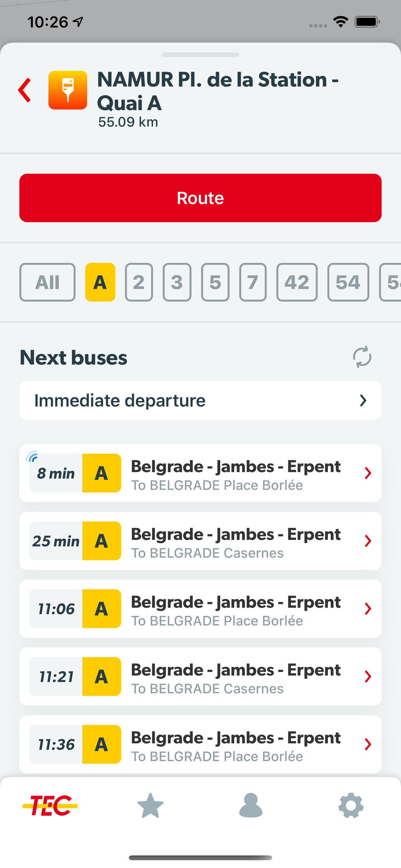Toggle the line A filter chip

point(100,282)
